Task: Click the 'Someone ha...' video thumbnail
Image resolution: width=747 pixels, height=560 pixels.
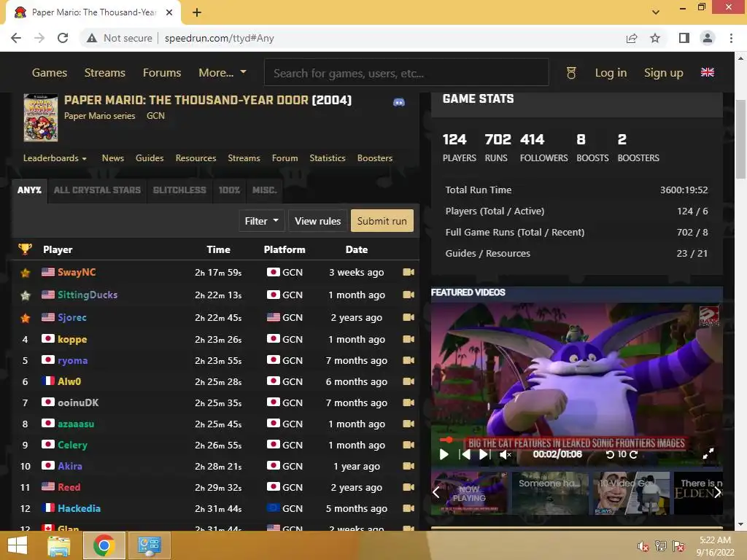Action: pyautogui.click(x=550, y=493)
